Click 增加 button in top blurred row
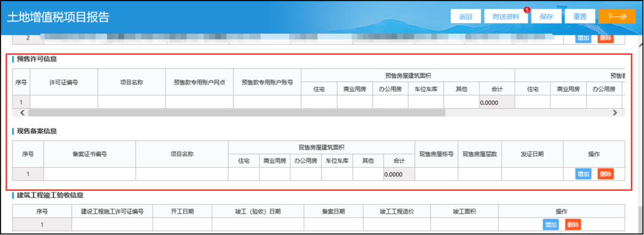Screen dimensions: 644x235 583,38
